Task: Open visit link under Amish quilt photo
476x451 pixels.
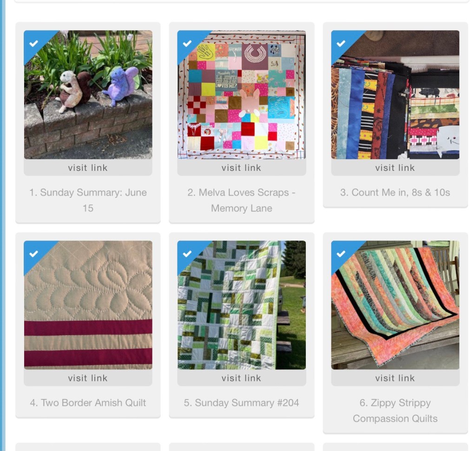Action: 88,378
